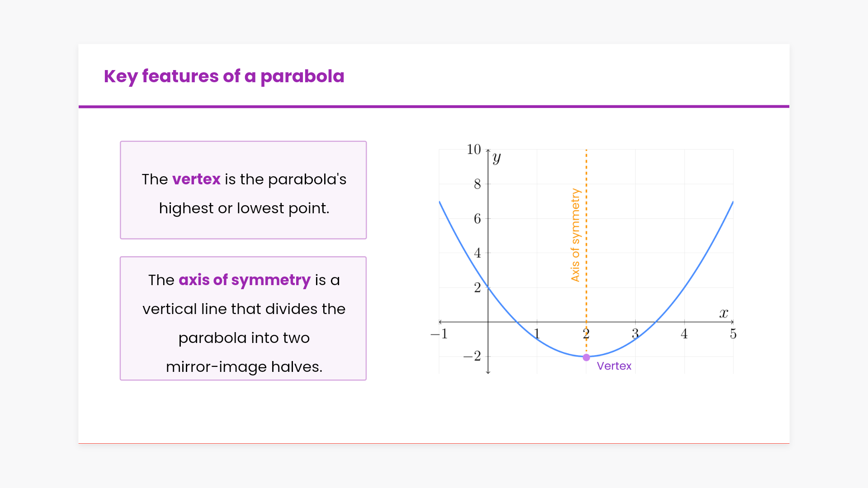
Task: Click the −2 tick label on the y-axis
Action: (x=472, y=357)
